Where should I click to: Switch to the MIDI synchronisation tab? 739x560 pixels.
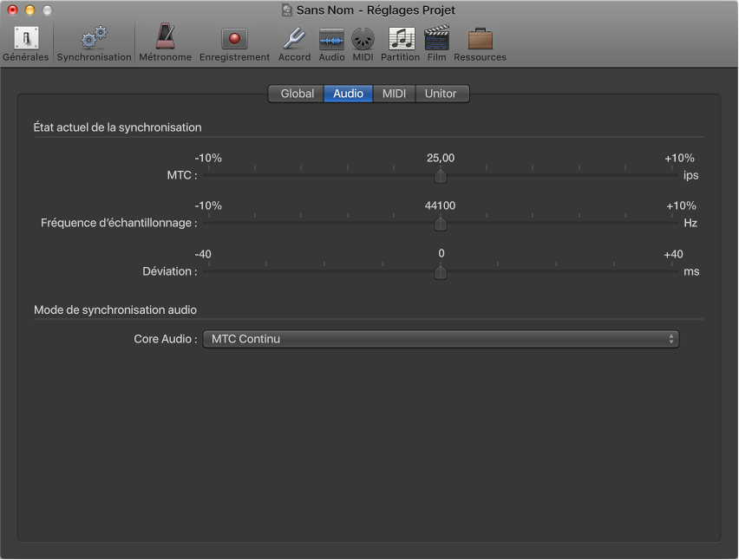click(394, 94)
